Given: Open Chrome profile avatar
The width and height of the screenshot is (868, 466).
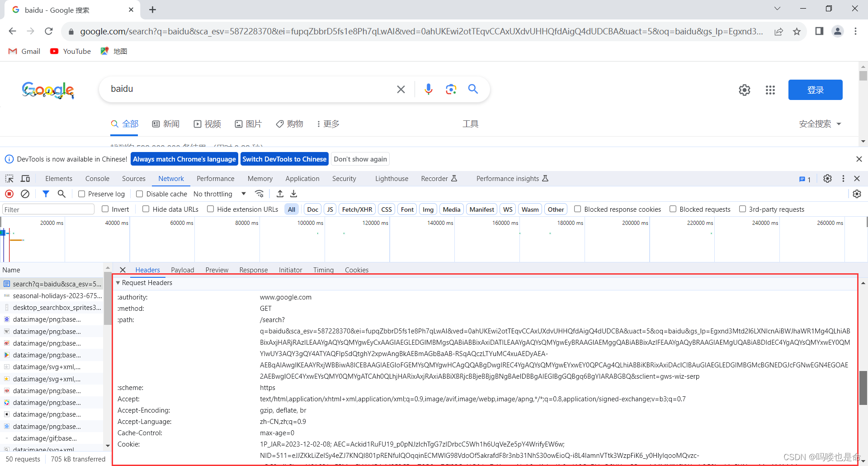Looking at the screenshot, I should click(x=838, y=31).
